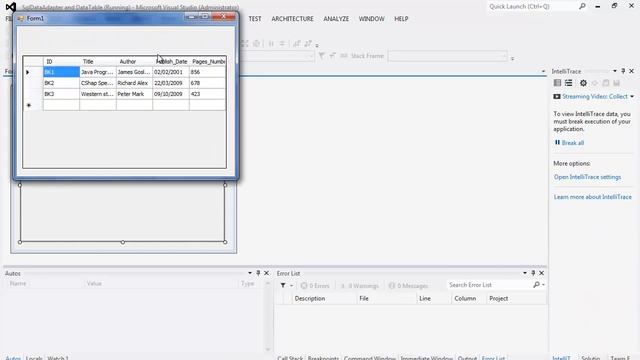
Task: Open document tab list dropdown arrow
Action: (543, 71)
